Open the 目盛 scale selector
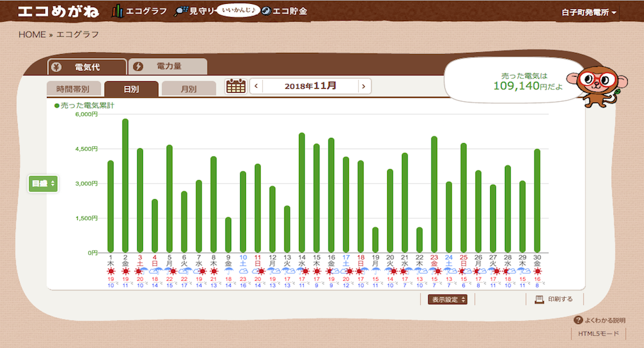Viewport: 644px width, 348px height. click(x=43, y=183)
